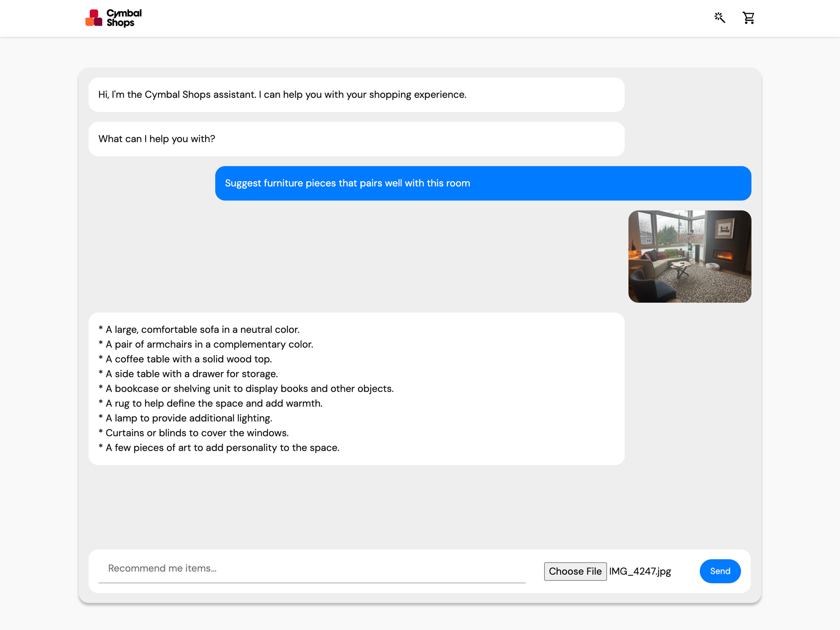
Task: Open the shopping cart
Action: click(748, 18)
